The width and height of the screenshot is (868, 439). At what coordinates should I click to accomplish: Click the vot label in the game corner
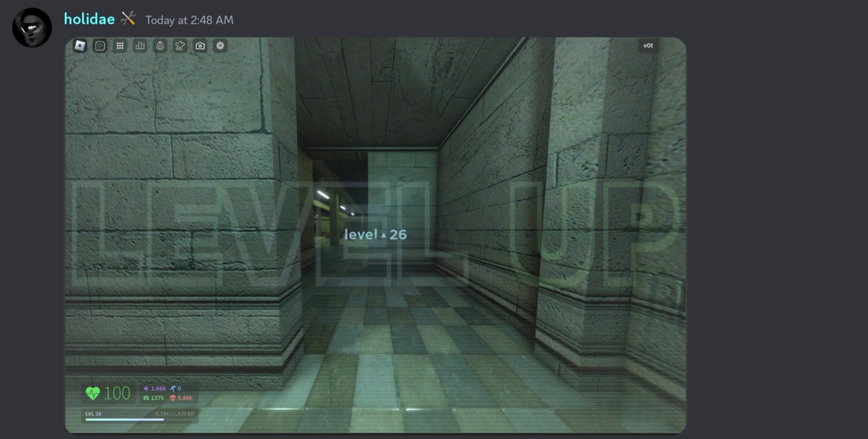click(x=648, y=45)
